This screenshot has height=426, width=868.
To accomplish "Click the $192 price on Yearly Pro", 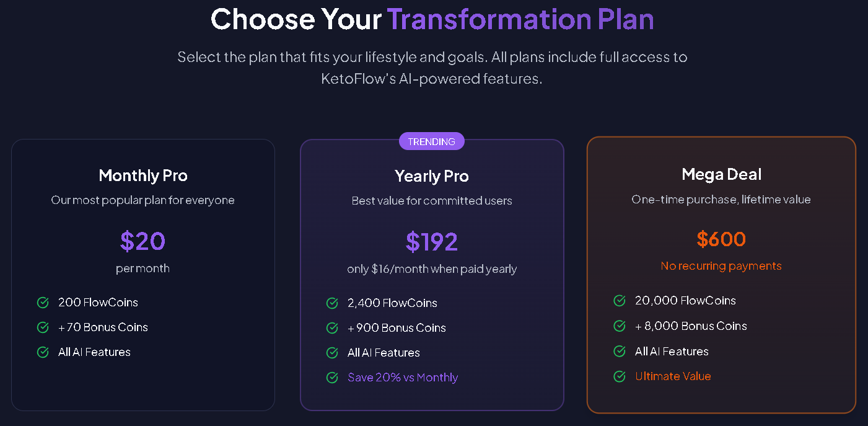I will pos(432,241).
